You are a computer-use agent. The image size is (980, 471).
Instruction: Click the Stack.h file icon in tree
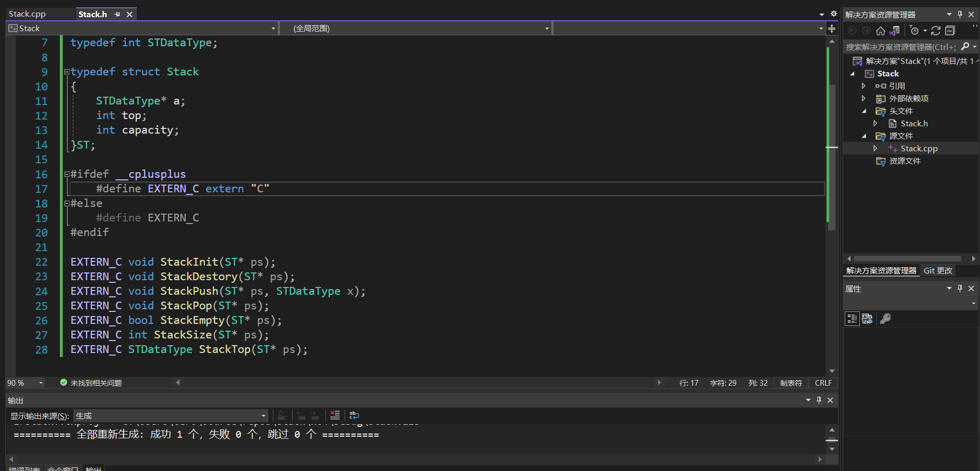[x=892, y=124]
